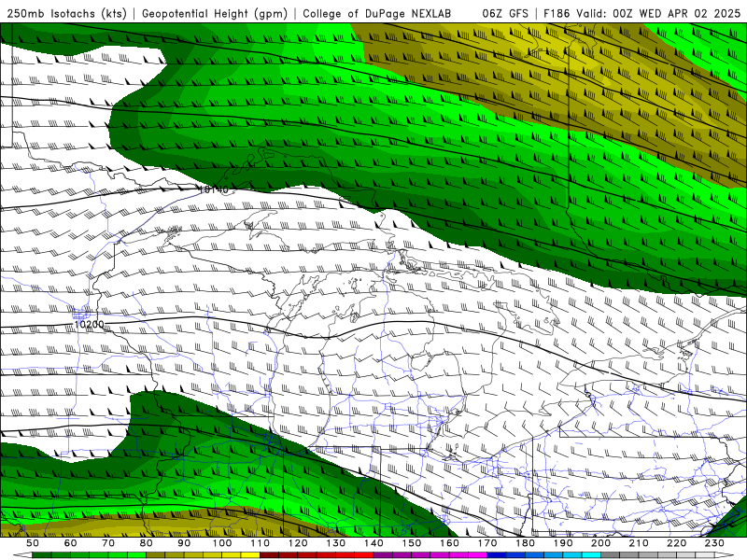Click the '140' value on the color scale

coord(373,543)
